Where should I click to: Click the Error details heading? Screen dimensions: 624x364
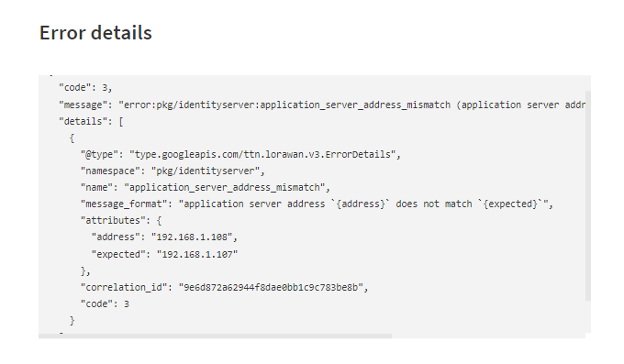point(95,33)
